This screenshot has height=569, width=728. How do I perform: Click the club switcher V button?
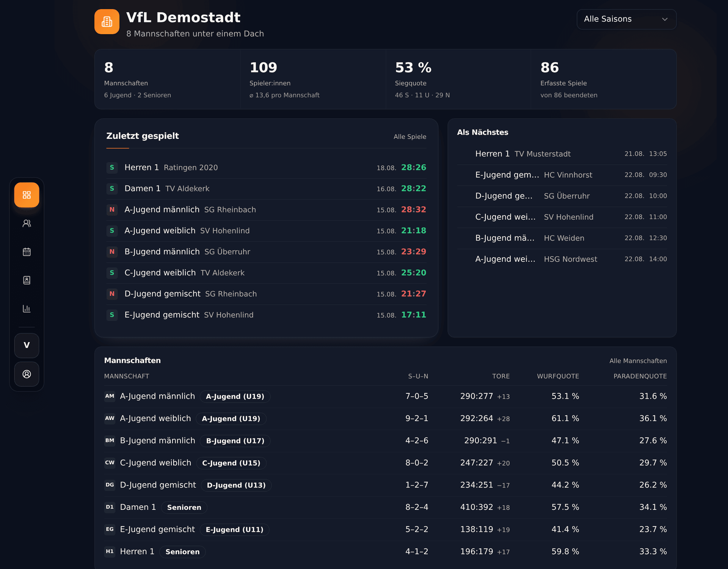pyautogui.click(x=27, y=346)
